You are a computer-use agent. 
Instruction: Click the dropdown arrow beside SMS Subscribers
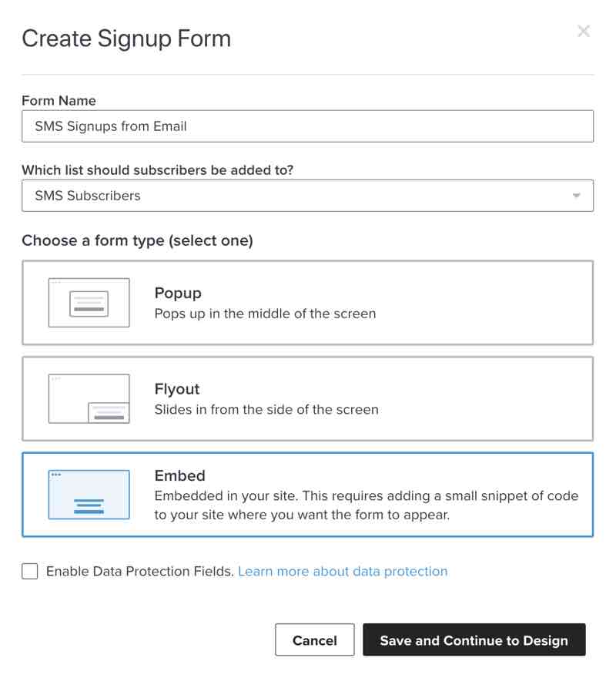pyautogui.click(x=576, y=196)
